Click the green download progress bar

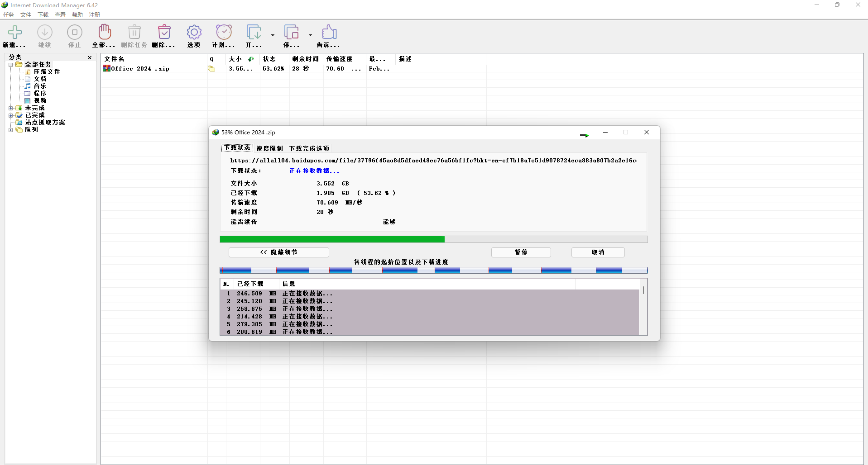coord(434,239)
